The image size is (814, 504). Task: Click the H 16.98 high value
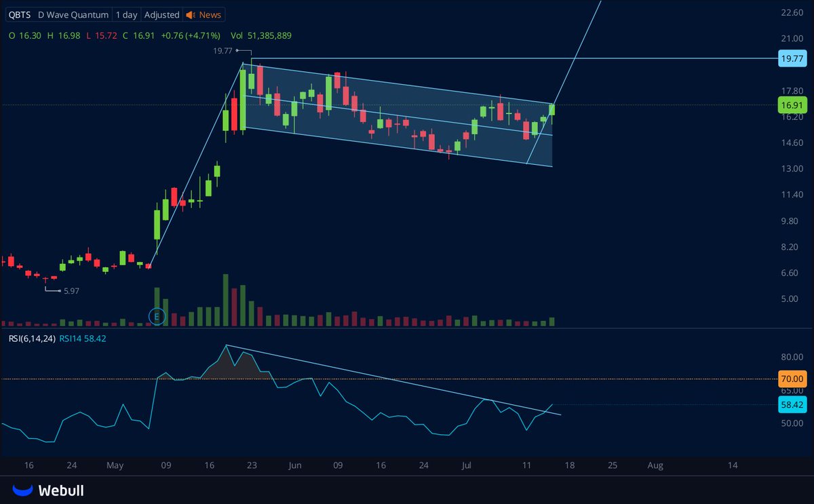tap(62, 35)
